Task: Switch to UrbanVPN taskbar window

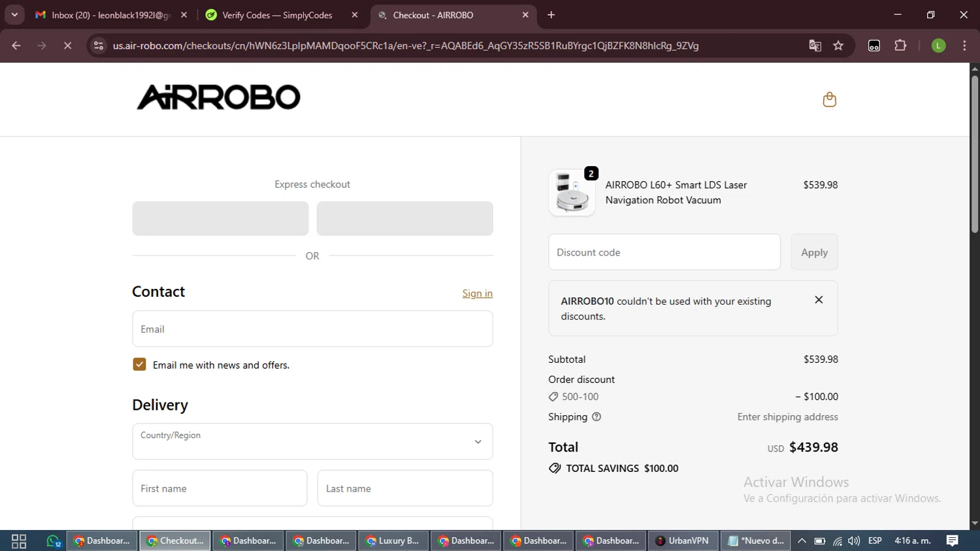Action: (683, 541)
